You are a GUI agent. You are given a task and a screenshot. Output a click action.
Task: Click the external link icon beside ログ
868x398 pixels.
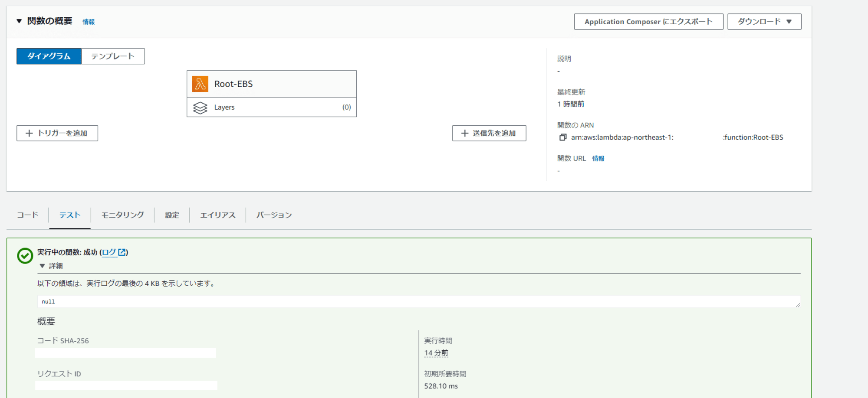(x=122, y=252)
